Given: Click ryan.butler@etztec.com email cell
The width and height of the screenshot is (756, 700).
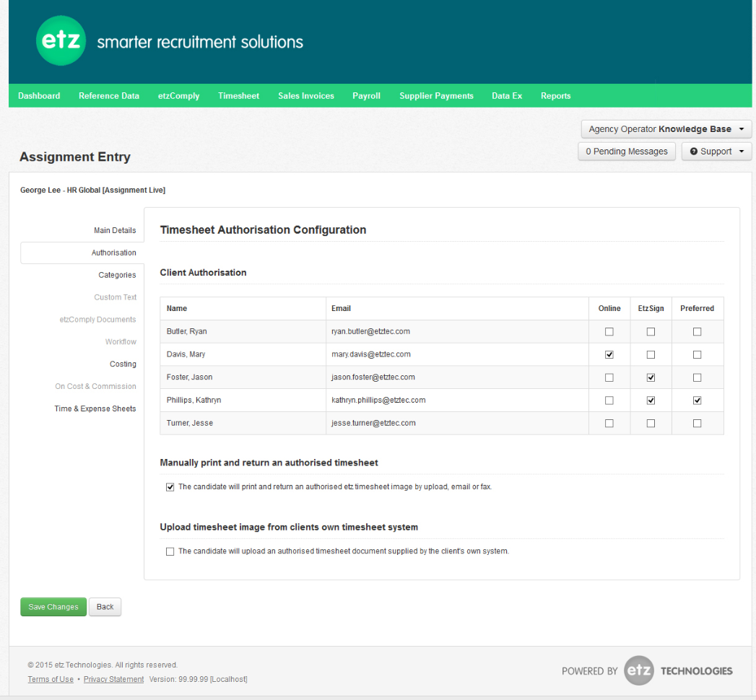Looking at the screenshot, I should point(457,331).
